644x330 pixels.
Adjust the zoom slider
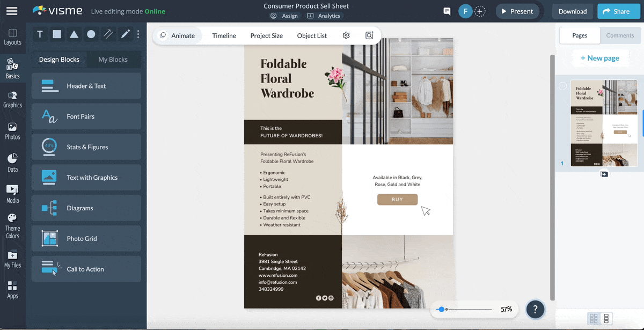(x=442, y=309)
